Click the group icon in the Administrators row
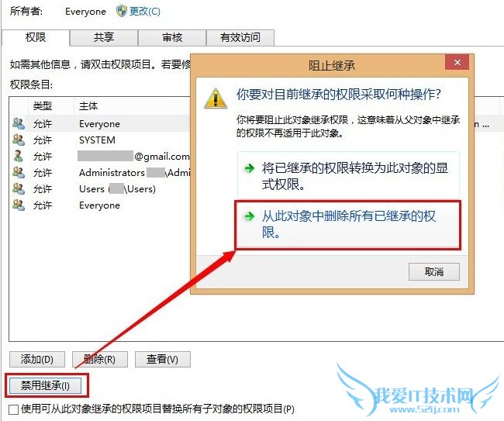Screen dimensions: 504x421 click(19, 172)
